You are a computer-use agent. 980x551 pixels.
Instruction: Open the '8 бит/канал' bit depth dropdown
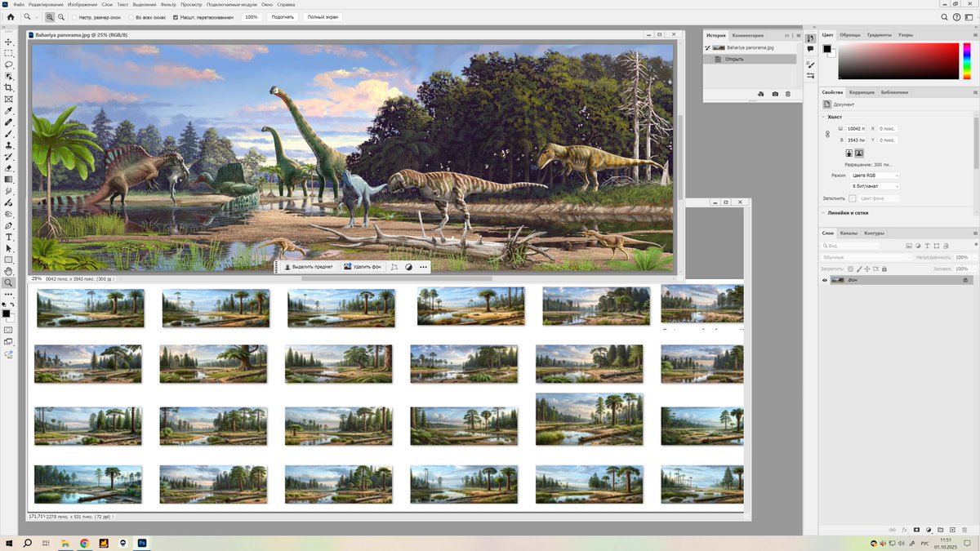(x=875, y=186)
